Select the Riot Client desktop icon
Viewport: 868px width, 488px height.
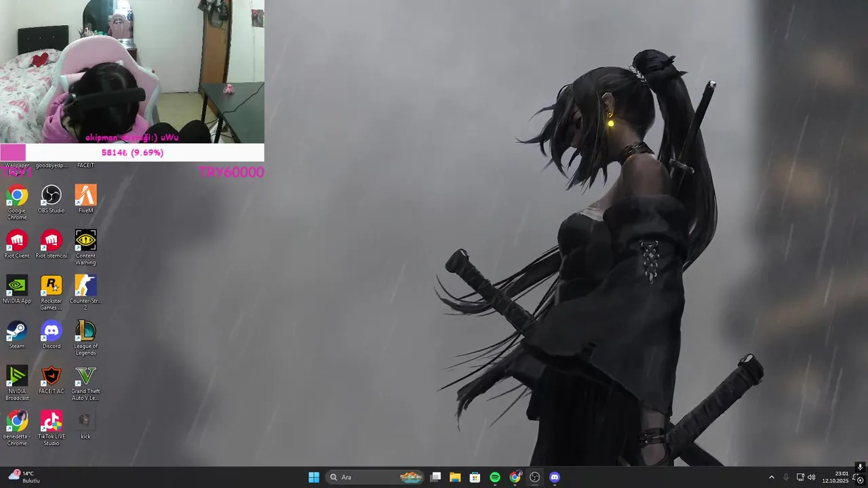(17, 244)
